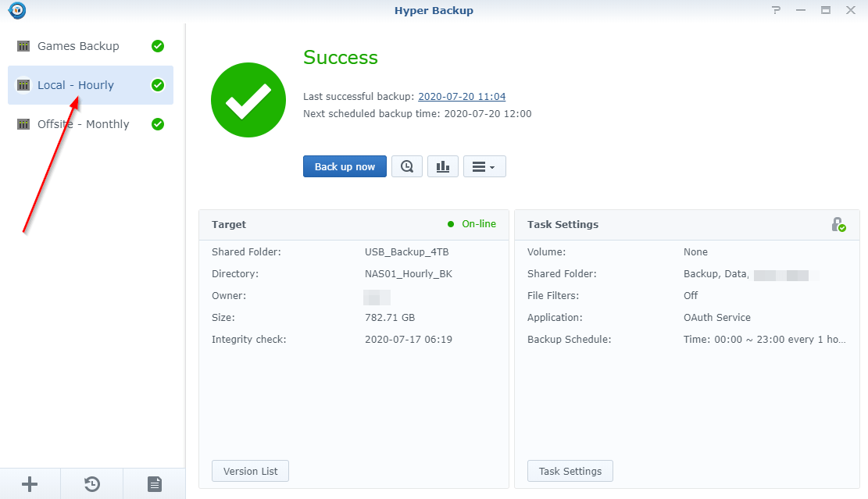Open the Version List
Image resolution: width=868 pixels, height=499 pixels.
click(x=250, y=472)
